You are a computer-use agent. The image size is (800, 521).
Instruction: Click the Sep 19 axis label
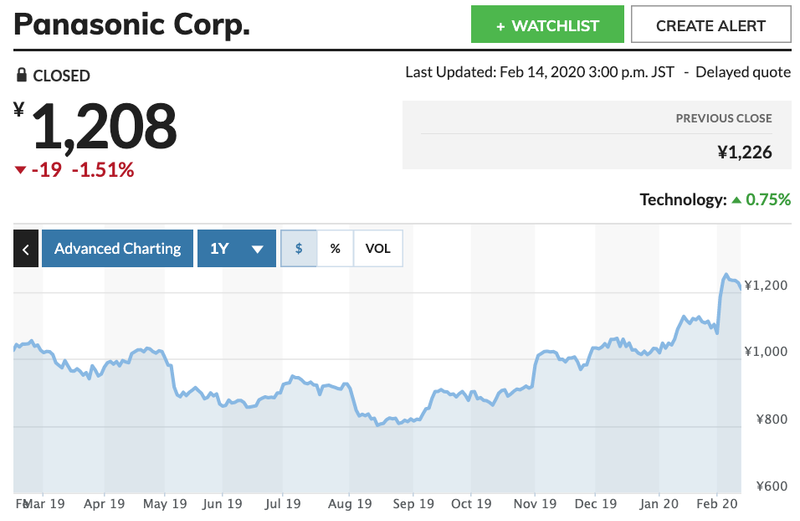pyautogui.click(x=413, y=504)
